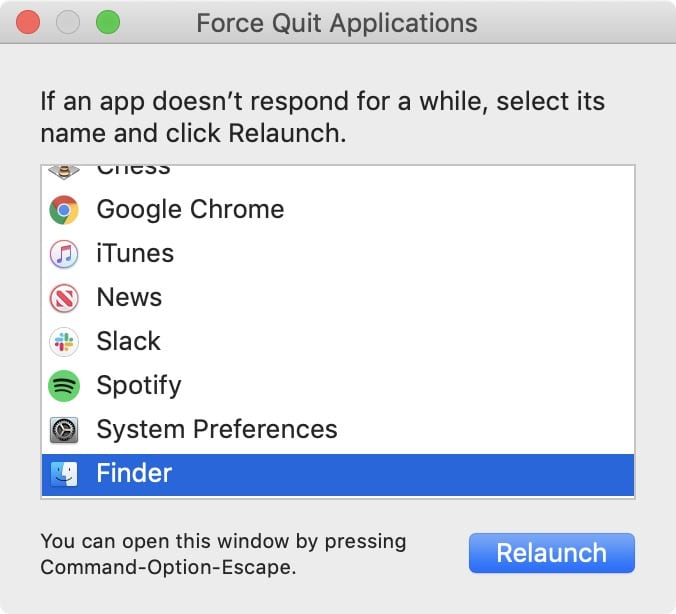Click the System Preferences gear icon
676x614 pixels.
click(x=64, y=430)
